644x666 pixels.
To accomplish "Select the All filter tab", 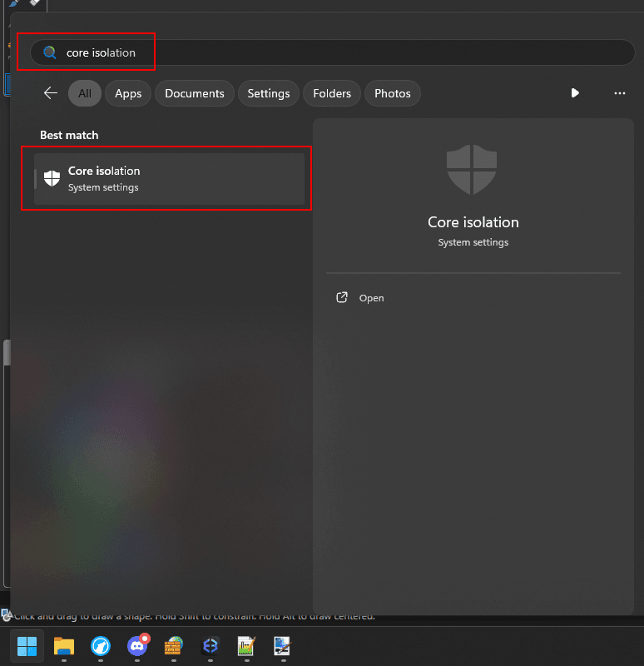I will click(85, 93).
